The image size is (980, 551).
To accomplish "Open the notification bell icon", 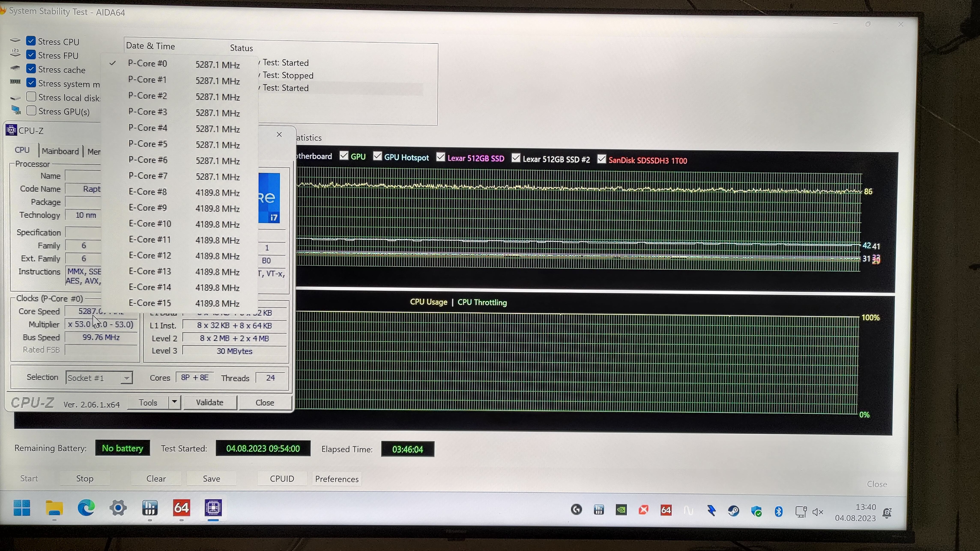I will point(887,513).
